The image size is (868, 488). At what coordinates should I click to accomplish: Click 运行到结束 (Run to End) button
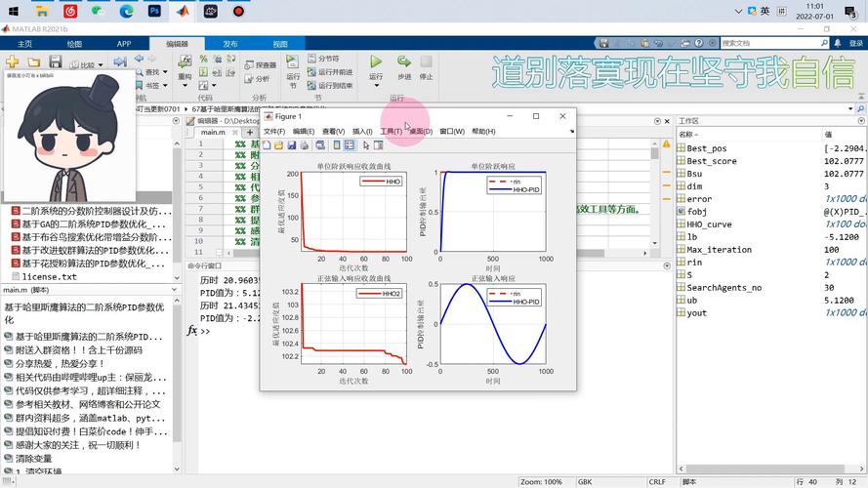[x=330, y=85]
